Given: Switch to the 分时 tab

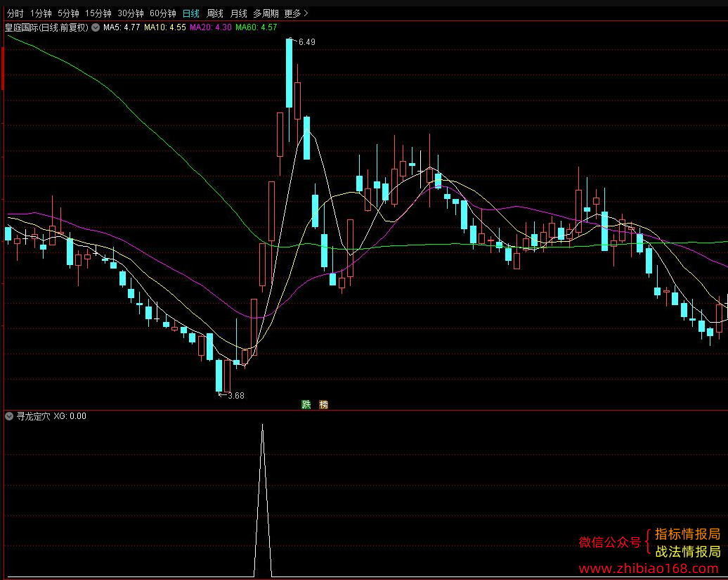Looking at the screenshot, I should (15, 13).
